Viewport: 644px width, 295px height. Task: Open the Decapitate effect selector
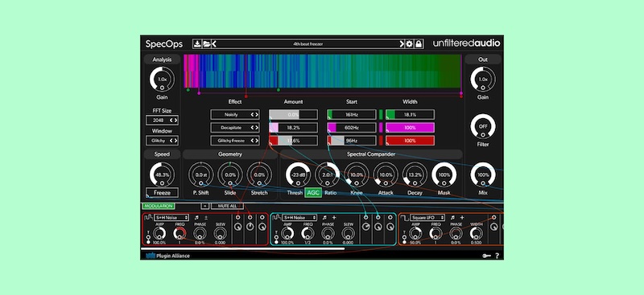click(235, 128)
